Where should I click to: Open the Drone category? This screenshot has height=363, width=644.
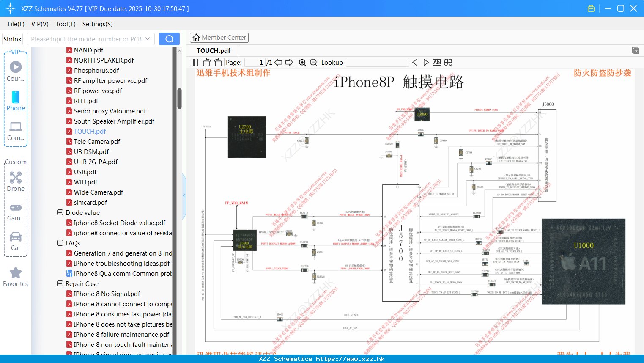[16, 181]
